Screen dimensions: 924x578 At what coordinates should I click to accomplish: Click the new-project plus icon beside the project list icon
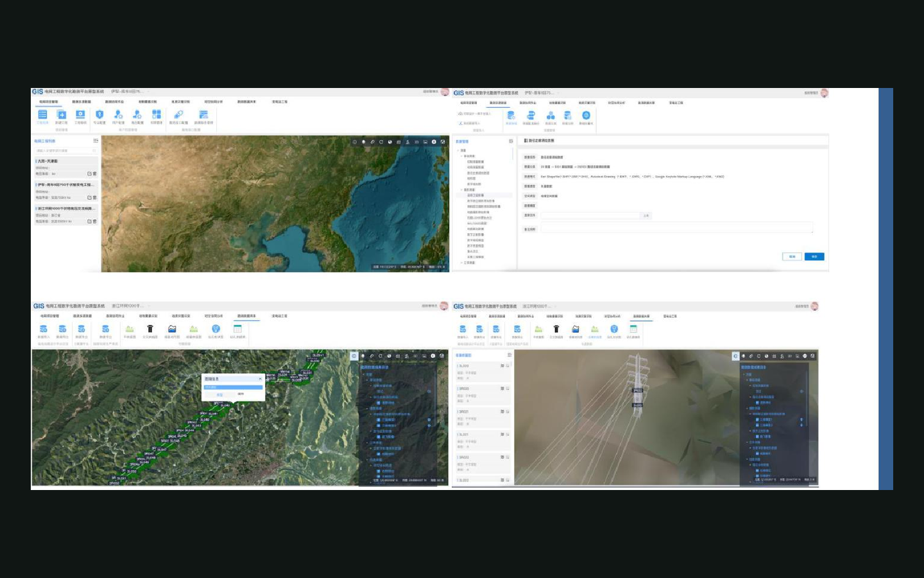pos(62,115)
